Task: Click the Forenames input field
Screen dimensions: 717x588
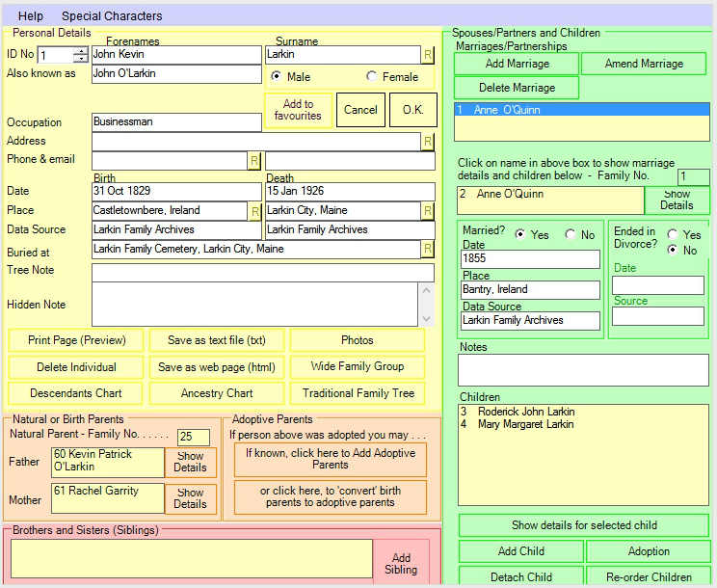Action: 176,55
